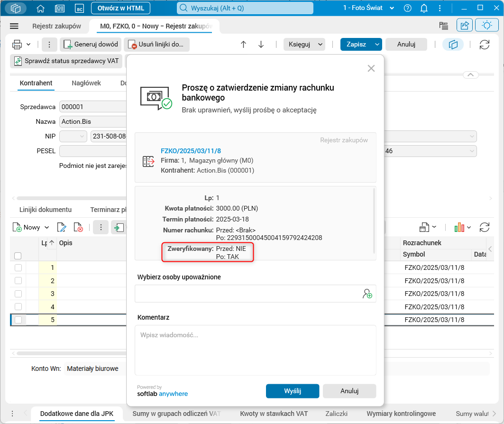Open the hamburger navigation menu

pos(14,27)
